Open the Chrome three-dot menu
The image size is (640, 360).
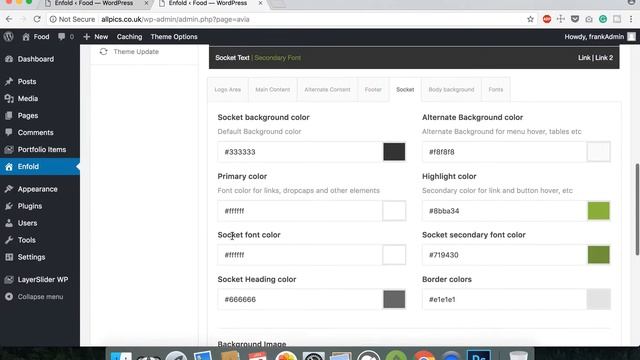631,19
